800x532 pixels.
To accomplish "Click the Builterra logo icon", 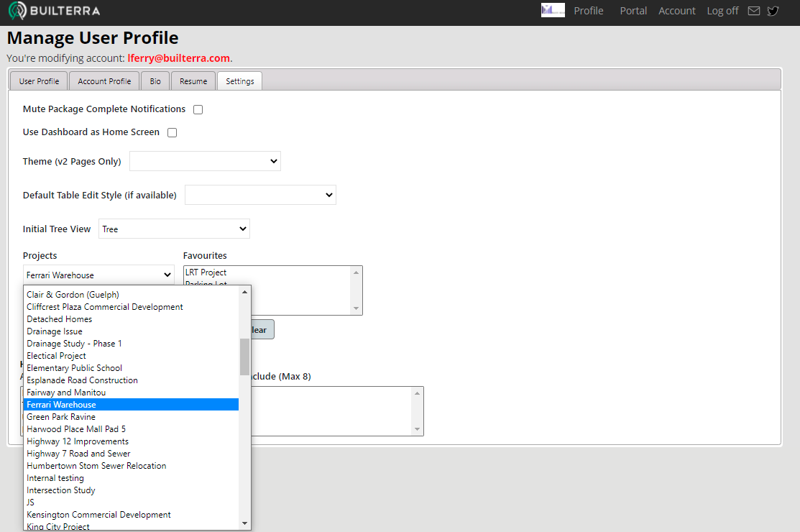I will coord(18,11).
